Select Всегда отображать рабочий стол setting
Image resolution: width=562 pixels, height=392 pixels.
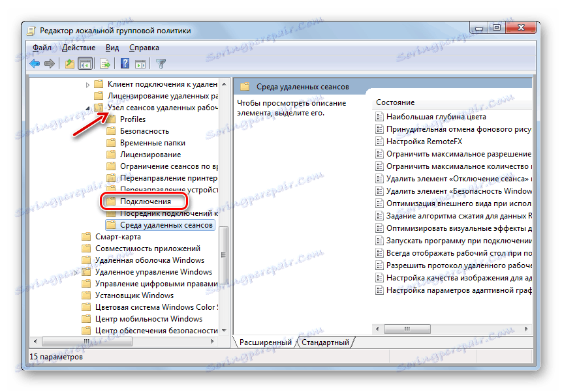click(459, 253)
